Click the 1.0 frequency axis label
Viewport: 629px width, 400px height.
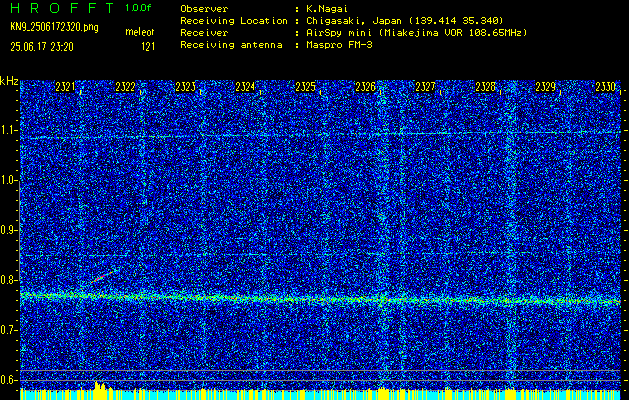tap(9, 181)
